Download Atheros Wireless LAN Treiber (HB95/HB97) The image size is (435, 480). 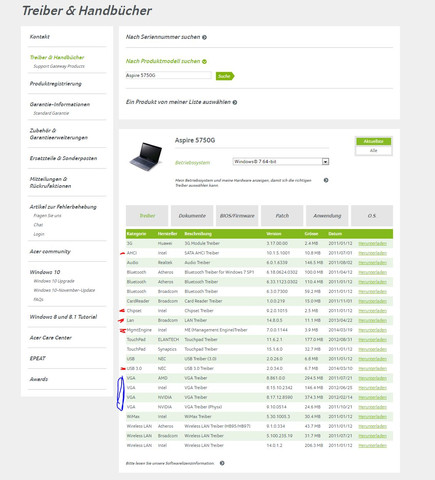click(372, 426)
